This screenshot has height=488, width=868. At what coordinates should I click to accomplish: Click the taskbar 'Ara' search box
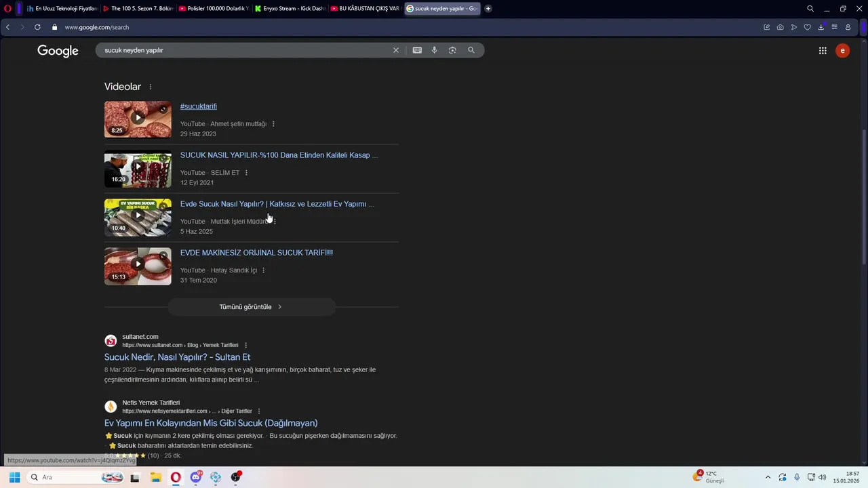77,477
